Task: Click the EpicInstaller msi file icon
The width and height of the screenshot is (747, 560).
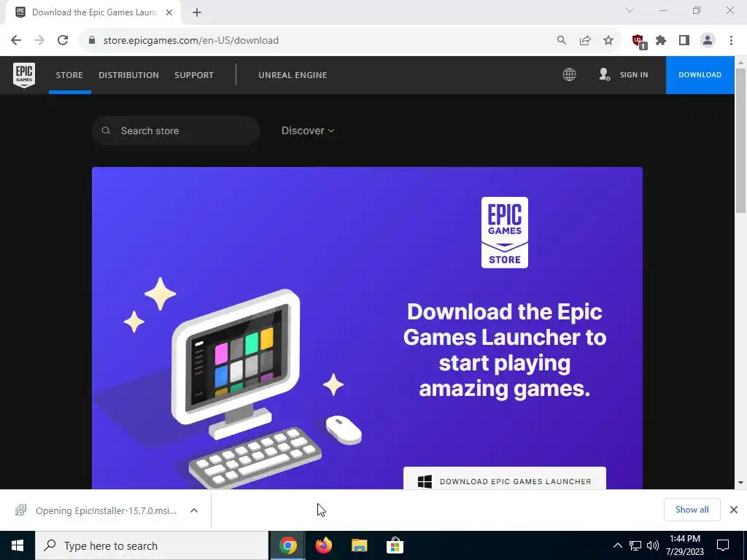Action: click(x=20, y=510)
